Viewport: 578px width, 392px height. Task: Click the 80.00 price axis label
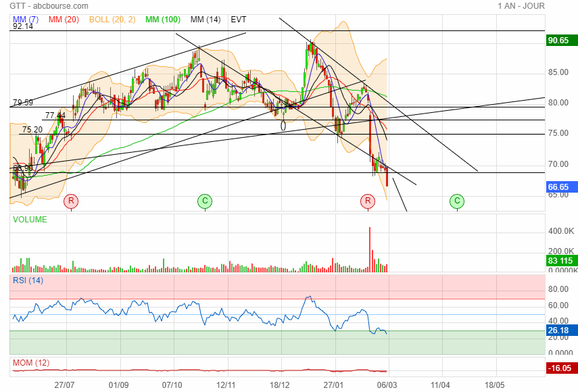pyautogui.click(x=558, y=103)
